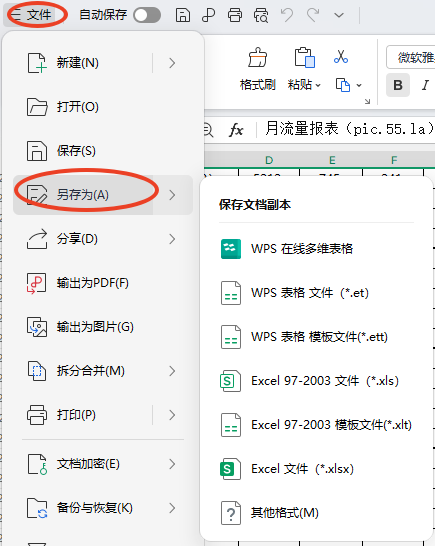This screenshot has height=546, width=435.
Task: Save as Excel 97-2003 模板文件(*.xlt)
Action: [x=316, y=425]
